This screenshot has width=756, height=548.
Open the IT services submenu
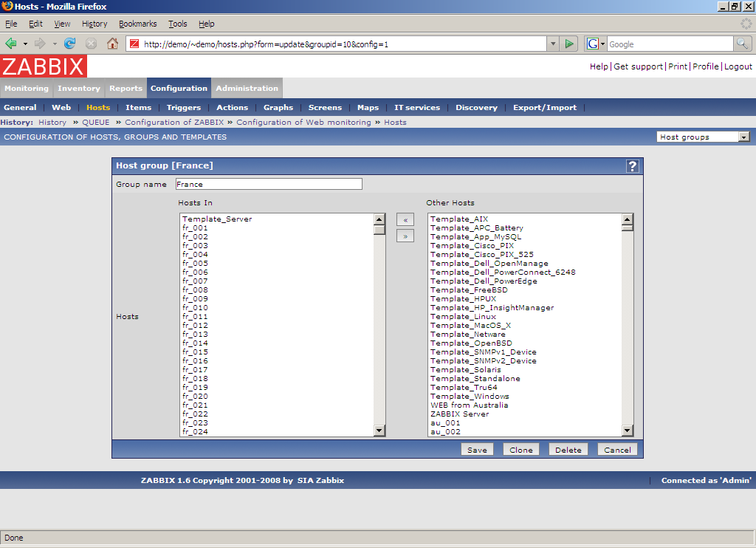[417, 108]
